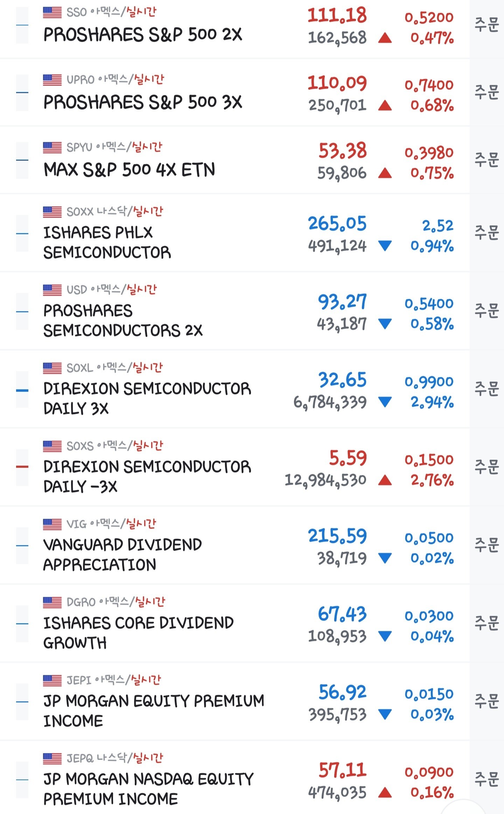The height and width of the screenshot is (814, 504).
Task: Tap the US flag icon beside DGRO
Action: 52,602
